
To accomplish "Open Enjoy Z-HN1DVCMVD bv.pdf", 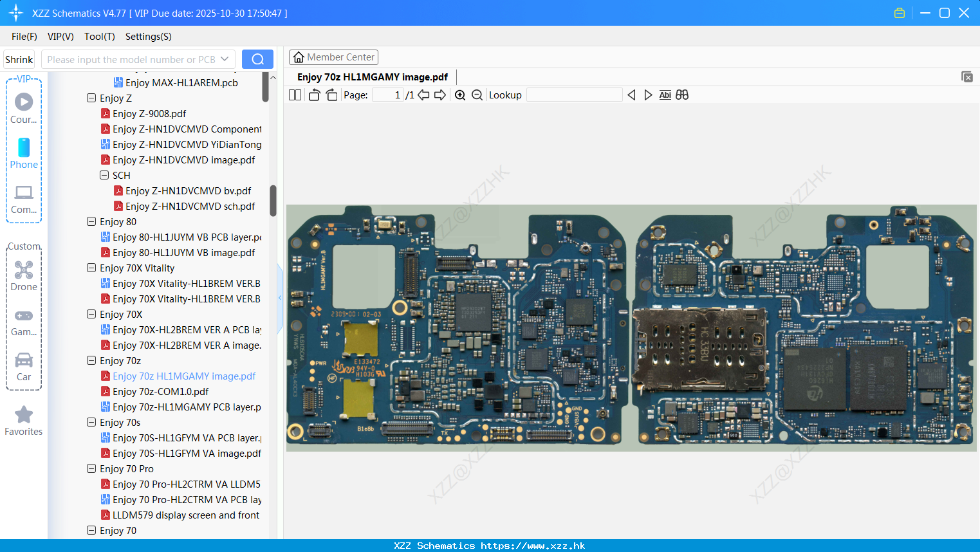I will pos(183,191).
